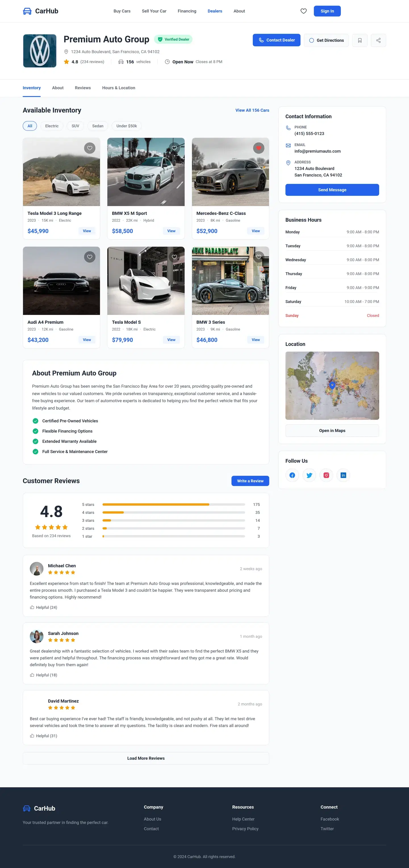Image resolution: width=409 pixels, height=868 pixels.
Task: Favorite the Tesla Model S
Action: [x=174, y=257]
